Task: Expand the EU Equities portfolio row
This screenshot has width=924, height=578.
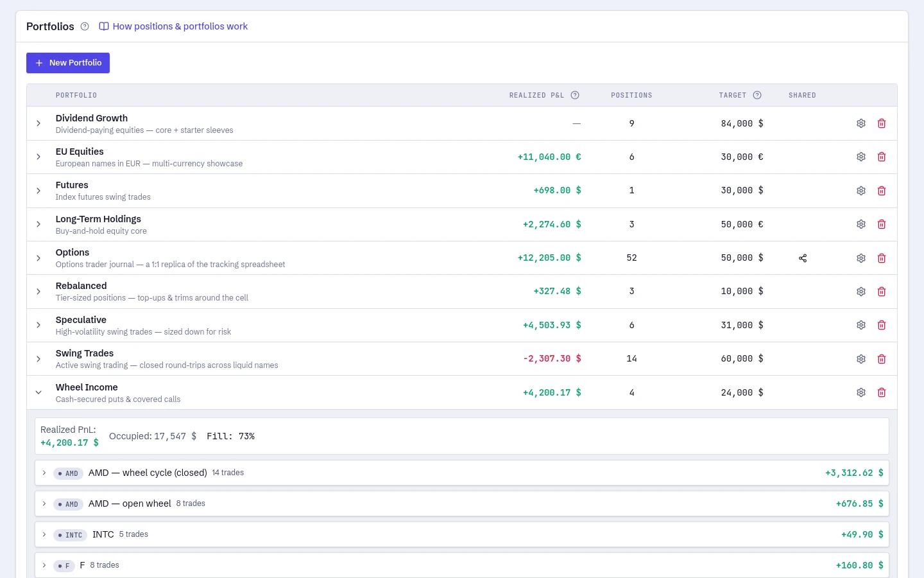Action: [38, 157]
